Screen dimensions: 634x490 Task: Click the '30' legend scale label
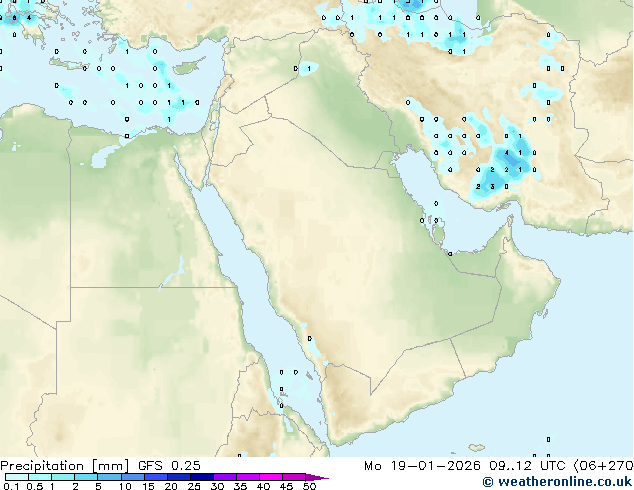click(x=217, y=486)
